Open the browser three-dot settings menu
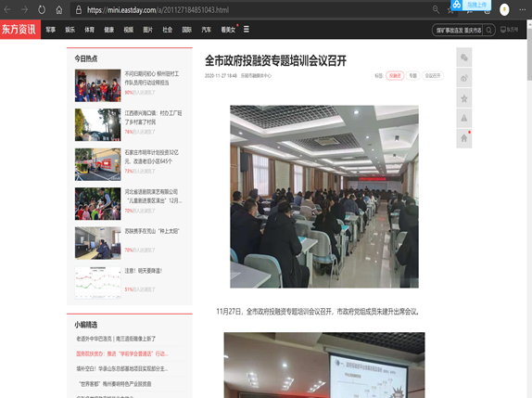Screen dimensions: 532x398 (523, 9)
